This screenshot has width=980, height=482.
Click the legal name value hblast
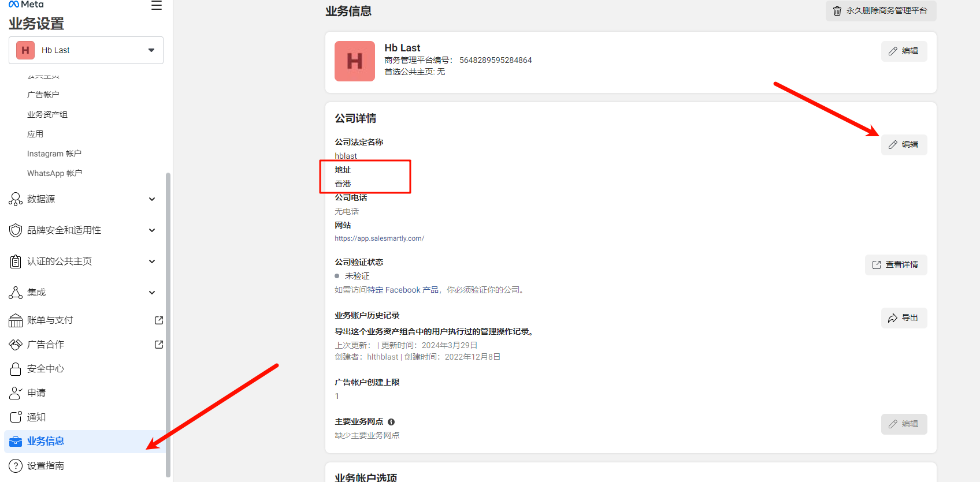[x=346, y=156]
